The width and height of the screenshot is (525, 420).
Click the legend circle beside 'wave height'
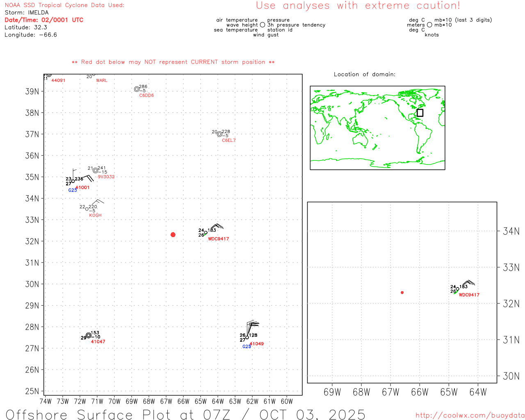coord(262,25)
